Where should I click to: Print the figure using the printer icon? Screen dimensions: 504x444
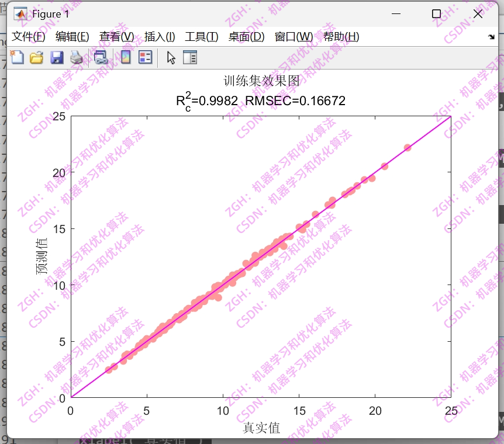click(x=76, y=57)
